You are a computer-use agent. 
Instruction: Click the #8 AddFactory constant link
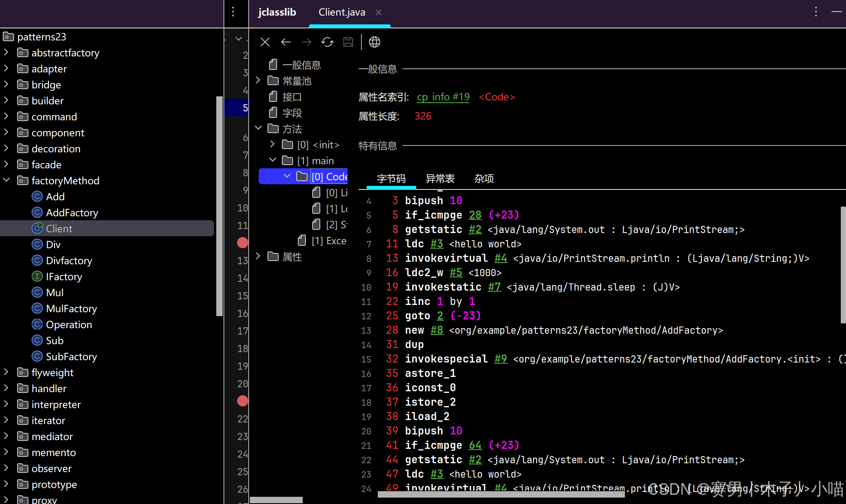[x=437, y=331]
